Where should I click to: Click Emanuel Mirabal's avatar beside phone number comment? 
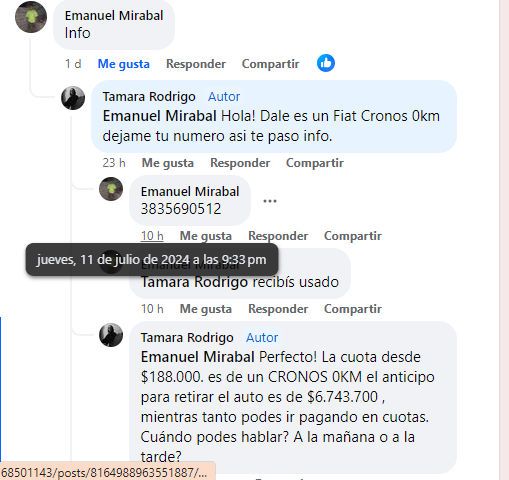[x=111, y=189]
